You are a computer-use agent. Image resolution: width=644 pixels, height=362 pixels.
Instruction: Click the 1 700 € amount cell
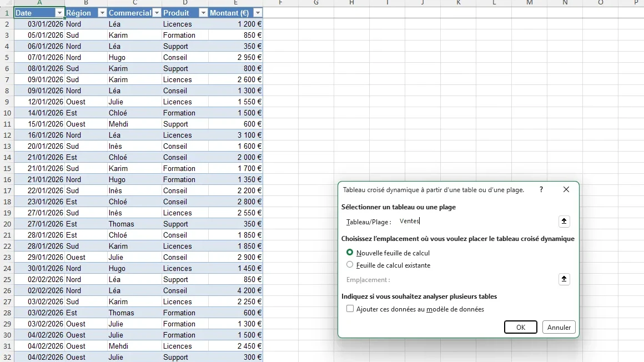click(x=235, y=168)
